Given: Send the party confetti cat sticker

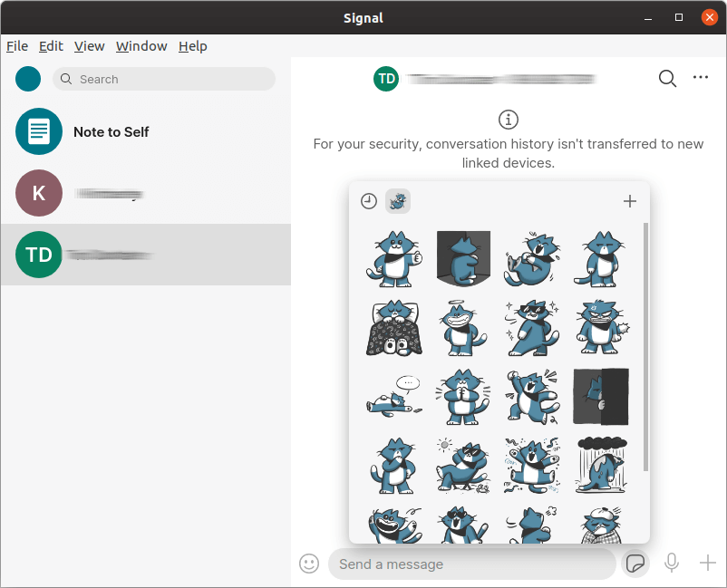Looking at the screenshot, I should (x=532, y=466).
